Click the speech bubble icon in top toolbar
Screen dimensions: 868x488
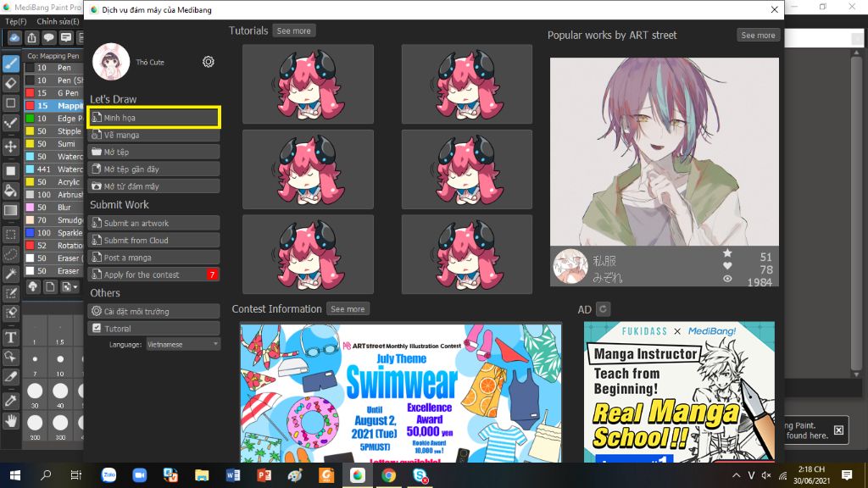[x=48, y=37]
